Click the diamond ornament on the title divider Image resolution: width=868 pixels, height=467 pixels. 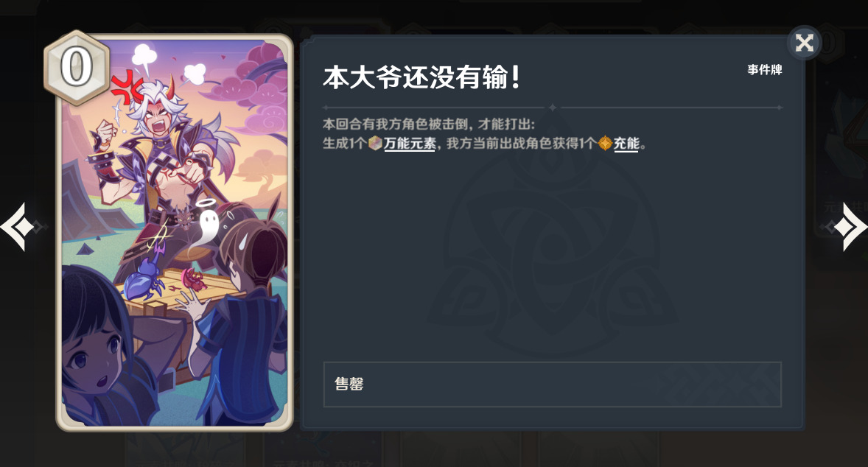click(x=552, y=108)
